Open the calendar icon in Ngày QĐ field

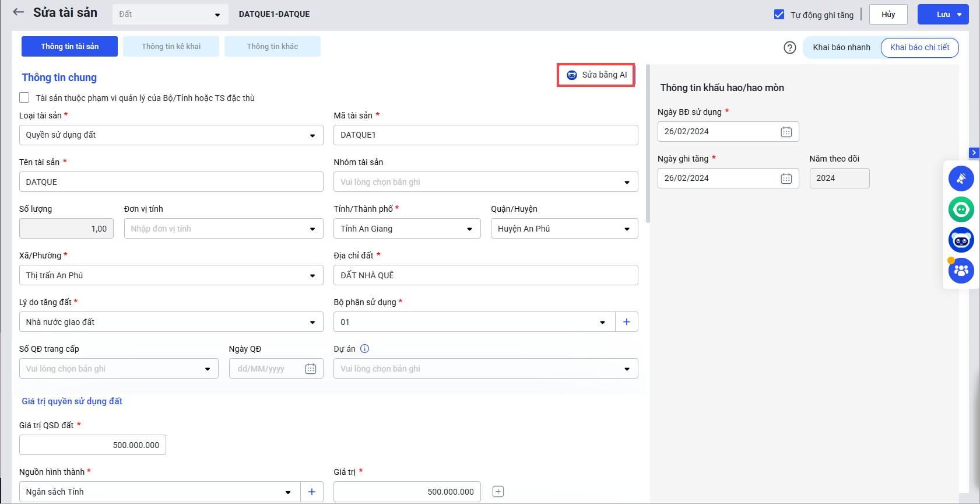tap(310, 369)
